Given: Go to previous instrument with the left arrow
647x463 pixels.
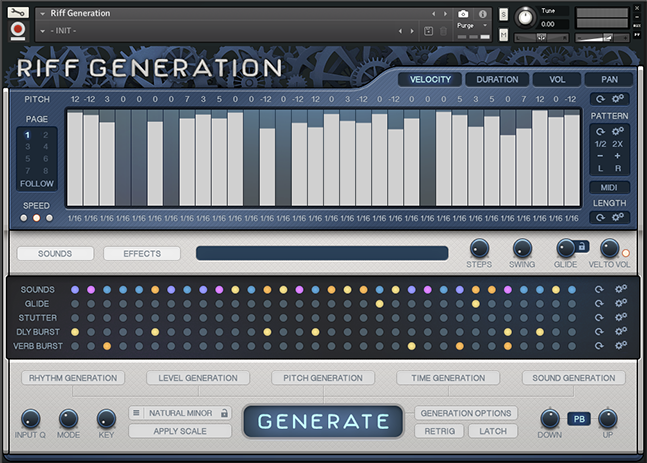Looking at the screenshot, I should coord(433,14).
